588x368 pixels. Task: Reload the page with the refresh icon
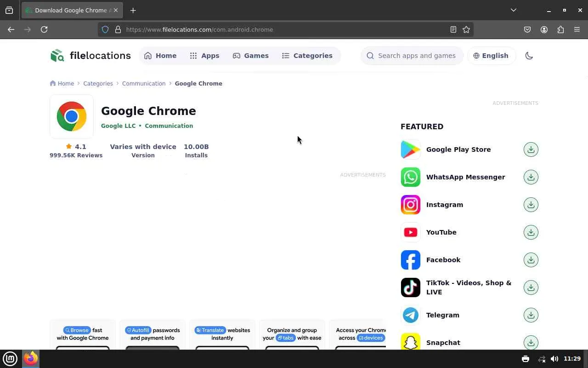(x=44, y=29)
